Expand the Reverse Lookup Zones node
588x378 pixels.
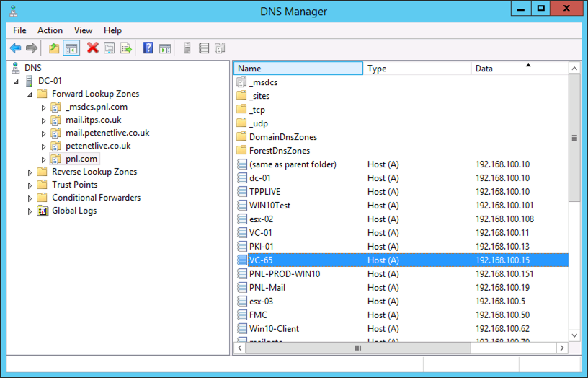click(30, 172)
